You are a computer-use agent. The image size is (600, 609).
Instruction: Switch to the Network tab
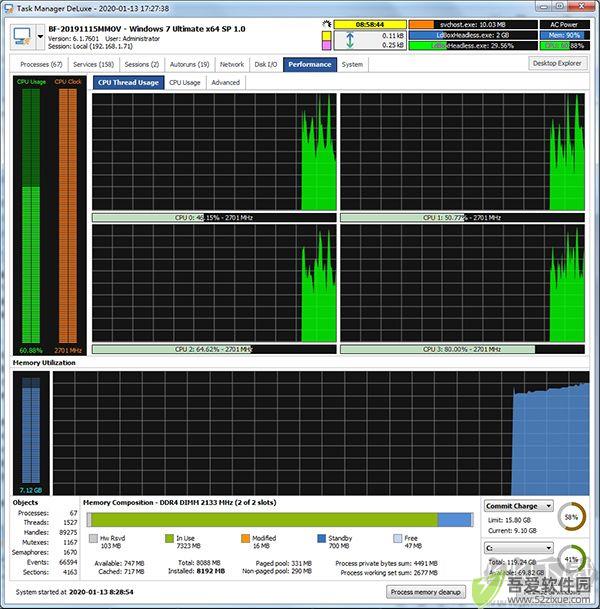[232, 64]
